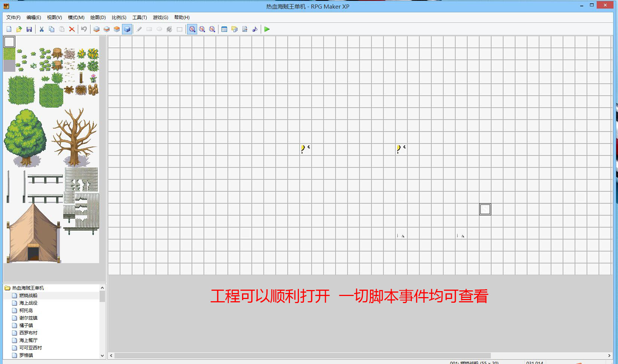Open the 游戏(G) menu
The width and height of the screenshot is (618, 364).
160,18
